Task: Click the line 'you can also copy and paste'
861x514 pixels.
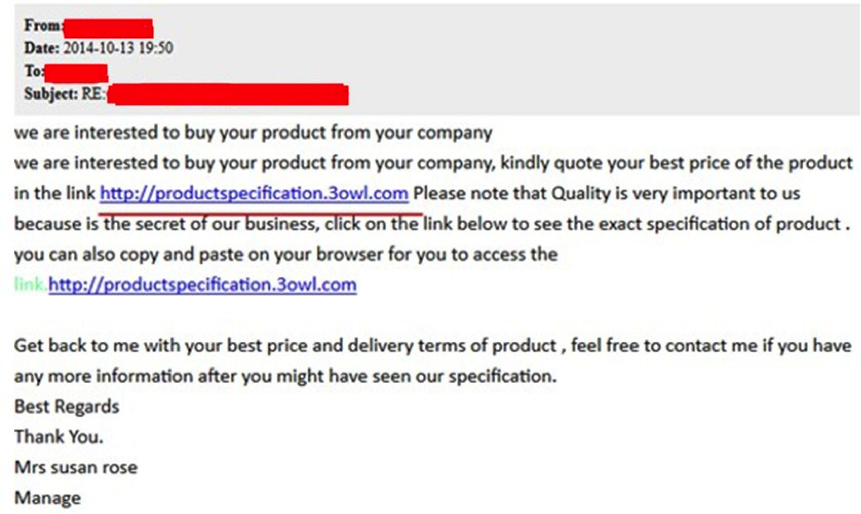Action: [286, 254]
